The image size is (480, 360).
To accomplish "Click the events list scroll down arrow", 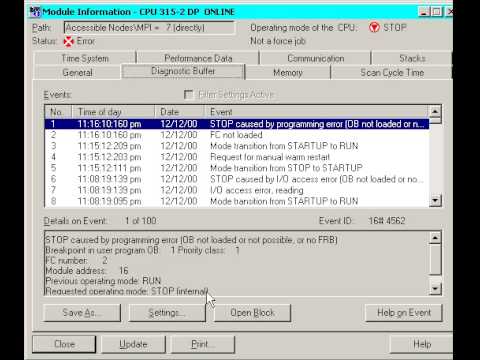I will click(x=435, y=200).
